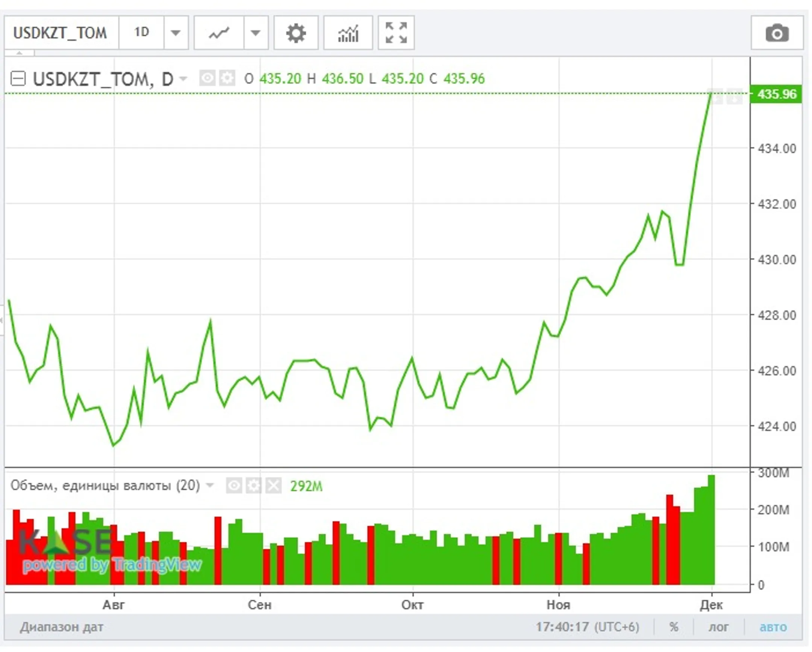
Task: Enable 'авто' auto scale
Action: click(x=773, y=627)
